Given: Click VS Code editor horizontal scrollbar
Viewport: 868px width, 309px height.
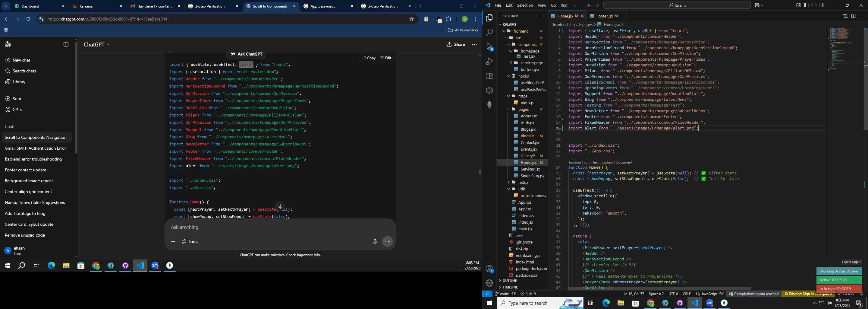Looking at the screenshot, I should coord(659,289).
